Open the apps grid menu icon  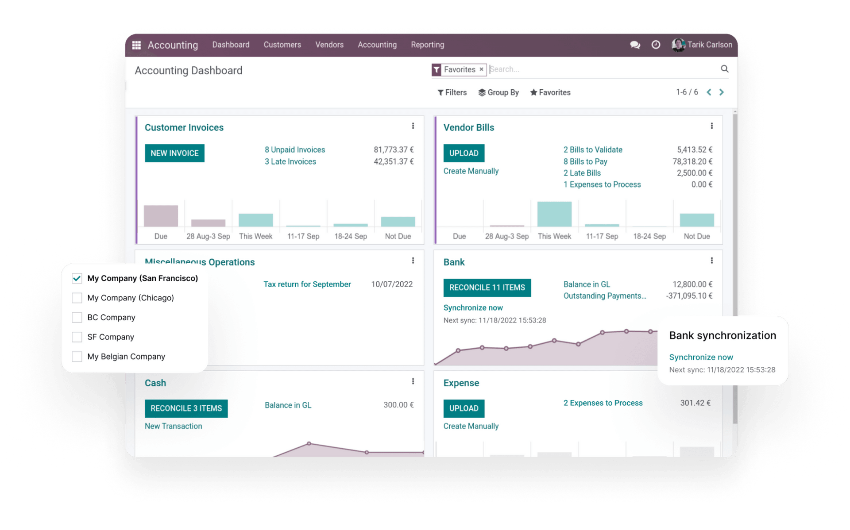137,45
